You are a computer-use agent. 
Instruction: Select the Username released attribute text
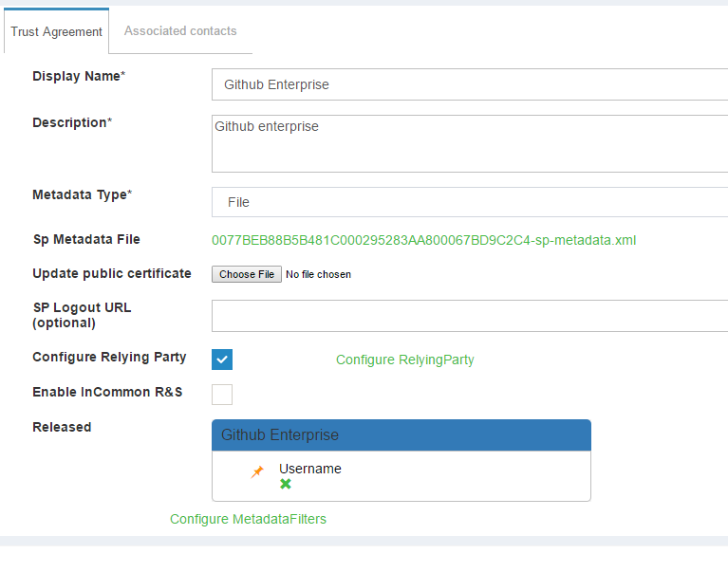(x=309, y=469)
